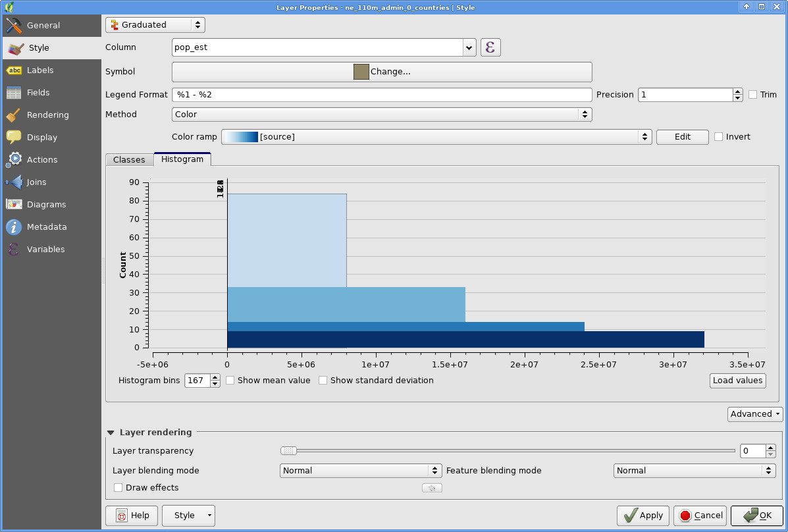Viewport: 788px width, 532px height.
Task: Open the Layer blending mode dropdown
Action: pos(361,471)
